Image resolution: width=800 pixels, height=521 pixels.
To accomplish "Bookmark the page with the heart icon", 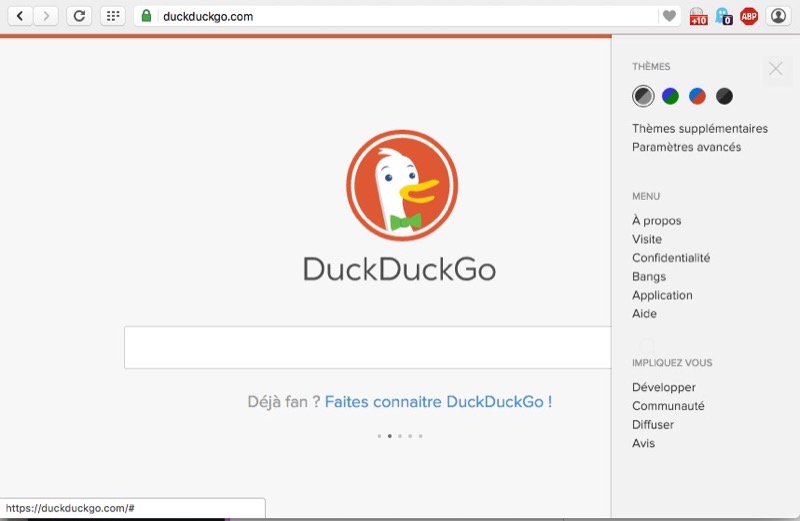I will 669,16.
